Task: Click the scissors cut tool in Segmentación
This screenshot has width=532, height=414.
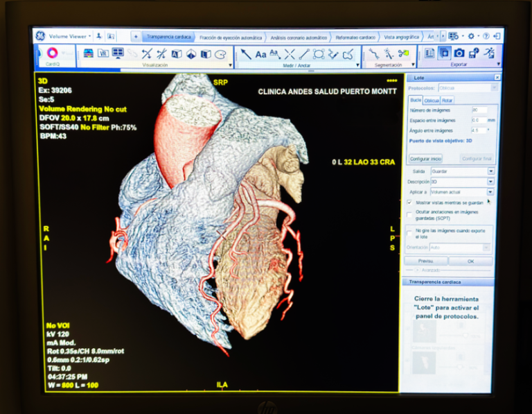Action: (403, 53)
